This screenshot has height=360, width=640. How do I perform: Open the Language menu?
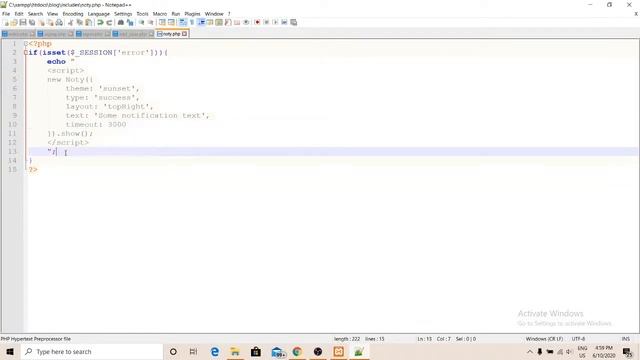tap(98, 14)
